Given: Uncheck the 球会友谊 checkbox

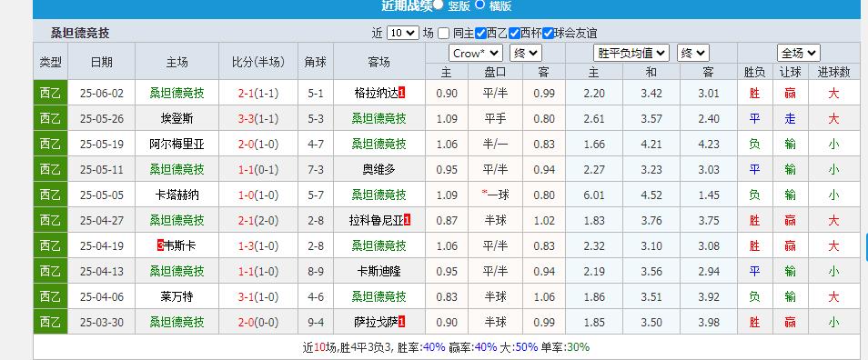Looking at the screenshot, I should click(548, 33).
